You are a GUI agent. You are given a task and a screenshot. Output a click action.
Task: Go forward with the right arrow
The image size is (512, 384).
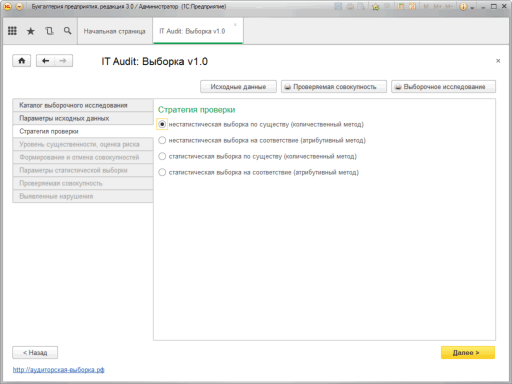pos(63,61)
